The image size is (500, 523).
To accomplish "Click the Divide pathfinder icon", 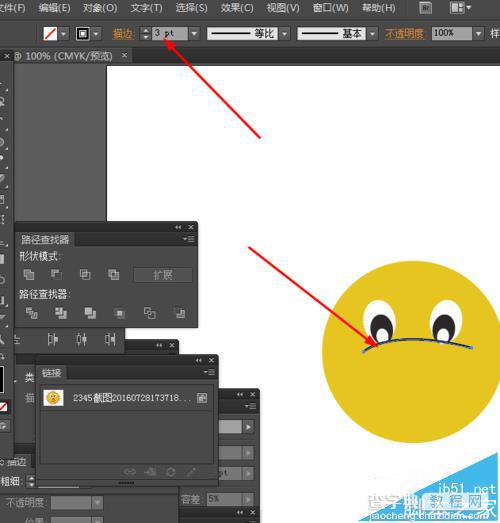I will coord(32,313).
